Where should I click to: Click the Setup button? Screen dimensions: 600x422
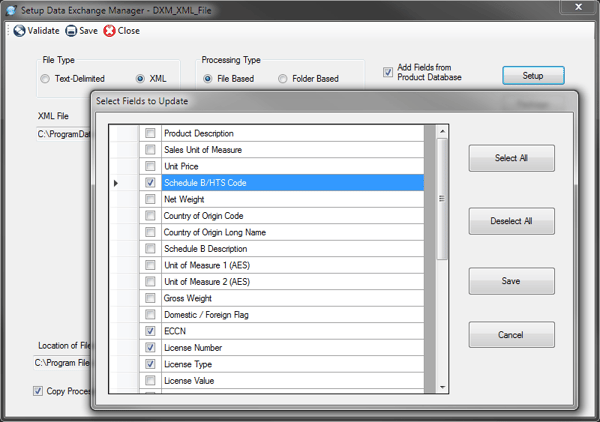tap(533, 75)
